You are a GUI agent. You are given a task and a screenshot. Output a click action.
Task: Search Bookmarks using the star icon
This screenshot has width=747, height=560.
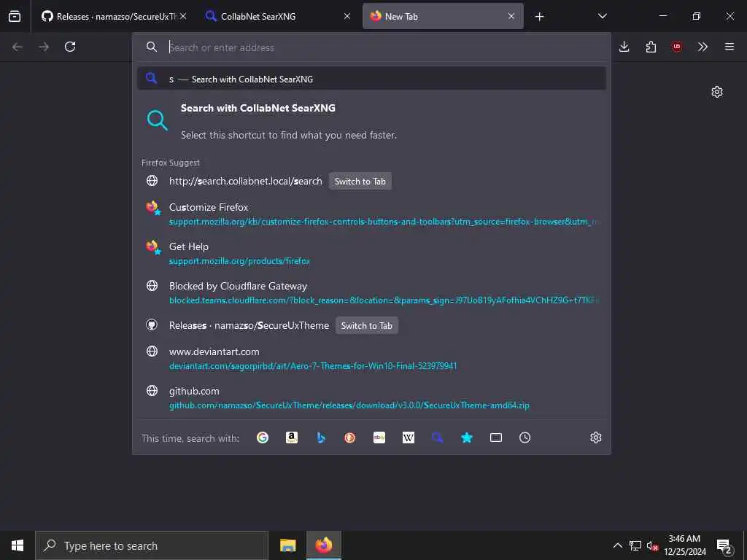pos(467,437)
